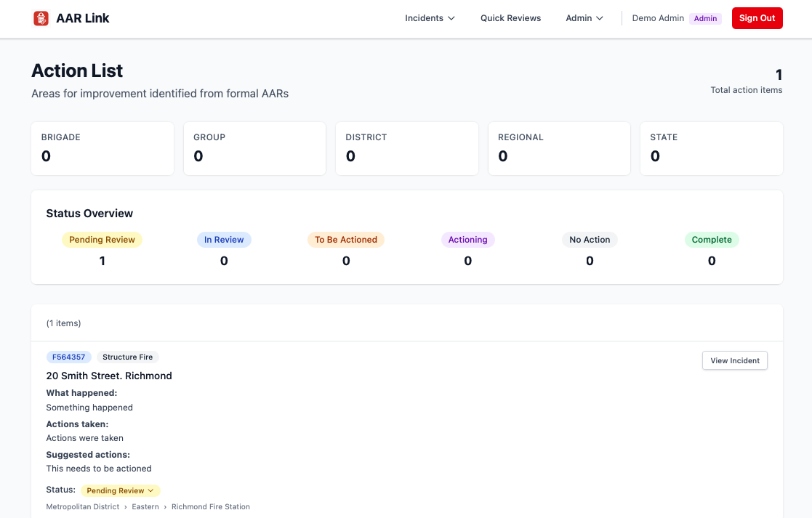This screenshot has width=812, height=518.
Task: Select the Pending Review status badge
Action: (x=102, y=239)
